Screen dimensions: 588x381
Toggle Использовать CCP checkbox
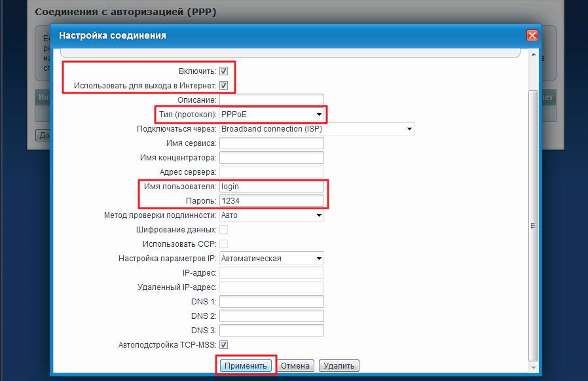click(223, 244)
